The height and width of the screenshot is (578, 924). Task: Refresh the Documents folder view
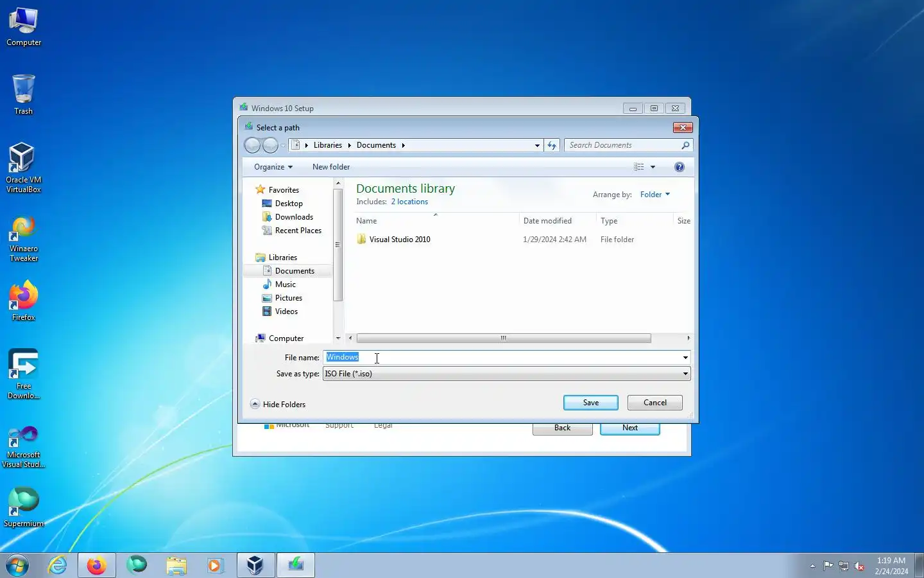552,145
